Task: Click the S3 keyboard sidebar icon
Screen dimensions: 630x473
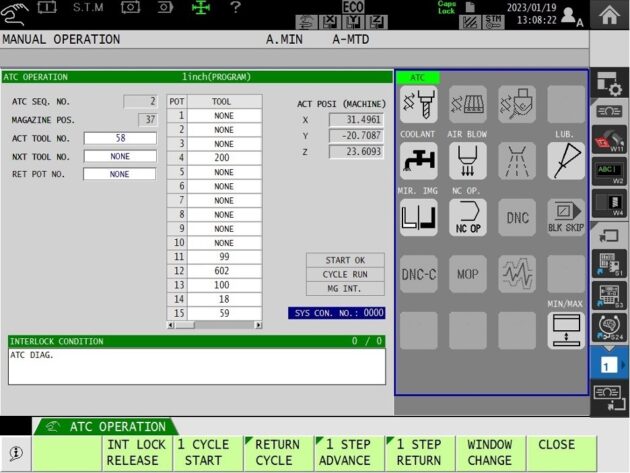Action: pyautogui.click(x=609, y=296)
